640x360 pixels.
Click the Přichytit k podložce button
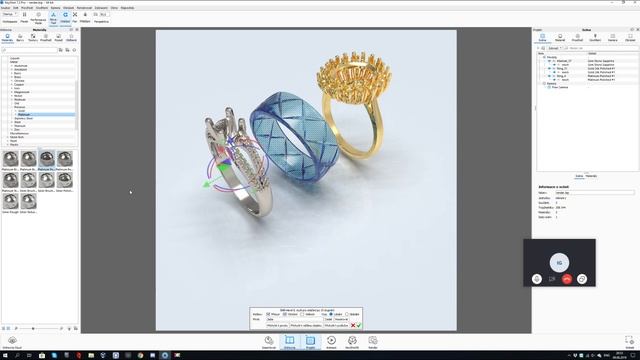point(336,325)
